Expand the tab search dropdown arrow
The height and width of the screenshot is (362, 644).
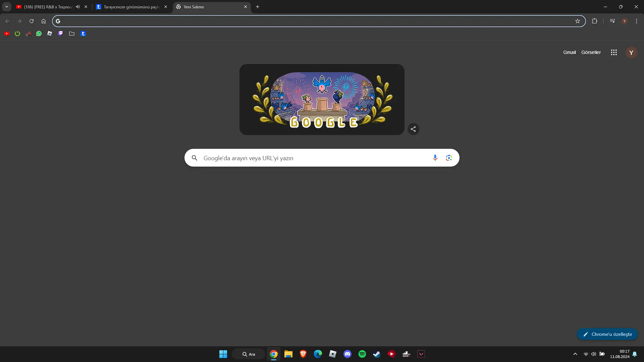point(7,7)
